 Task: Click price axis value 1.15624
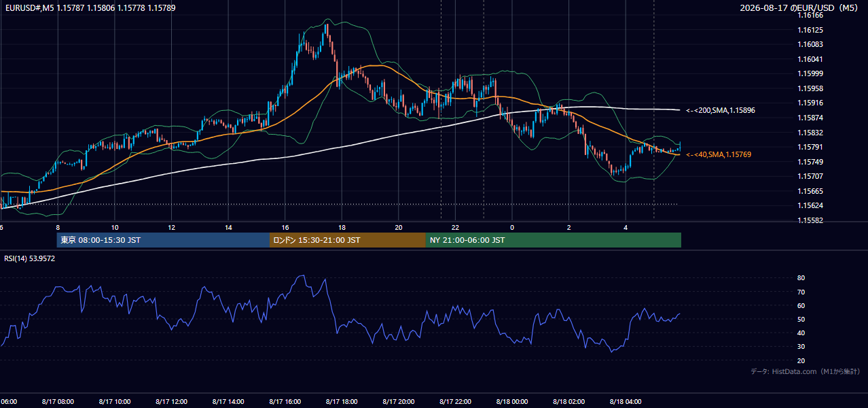coord(810,205)
